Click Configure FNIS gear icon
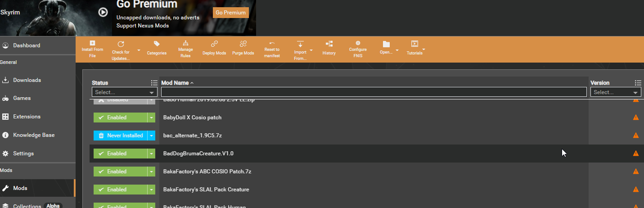 (x=358, y=43)
